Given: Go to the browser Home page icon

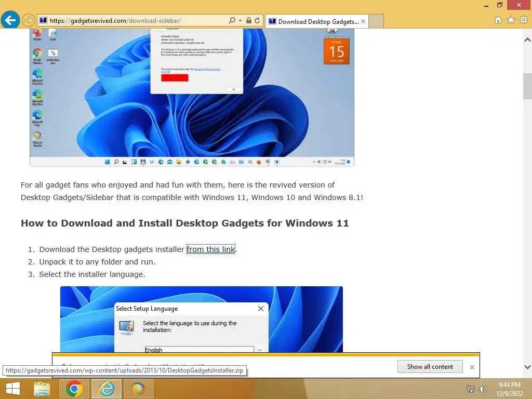Looking at the screenshot, I should 498,20.
